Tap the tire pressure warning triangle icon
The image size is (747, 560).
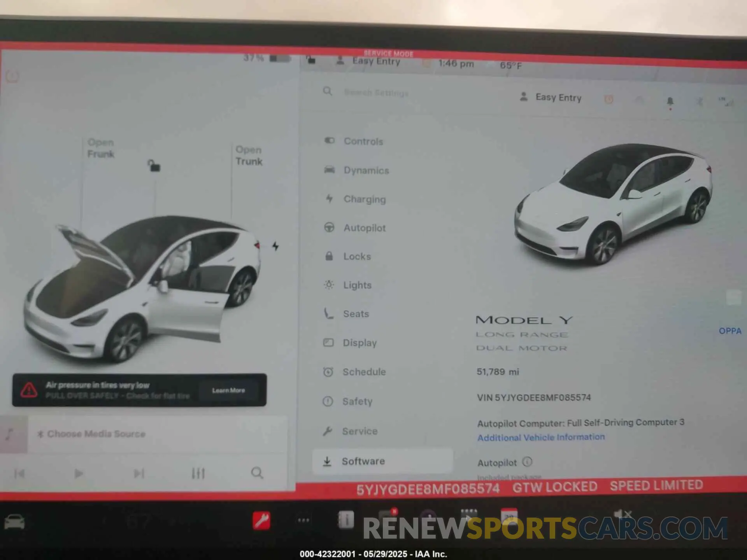(29, 390)
